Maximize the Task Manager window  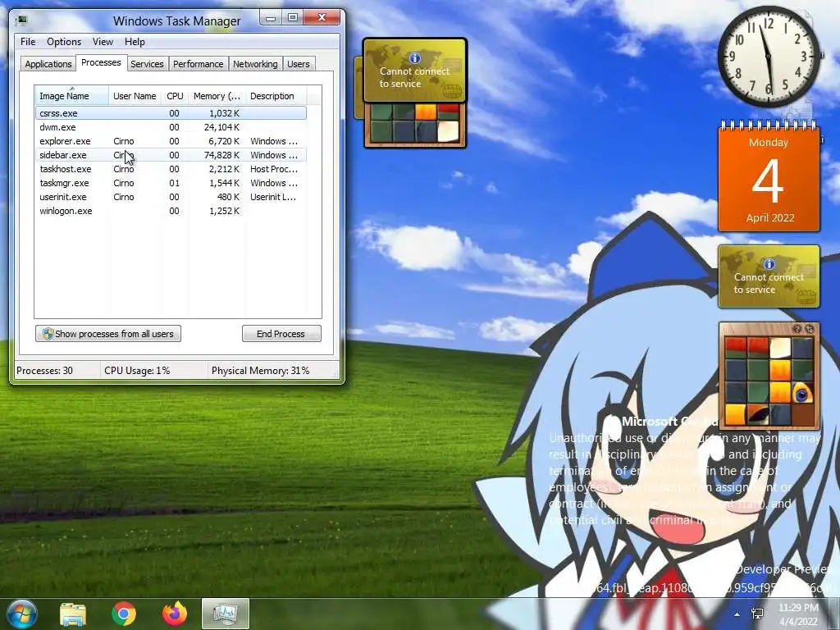(293, 18)
